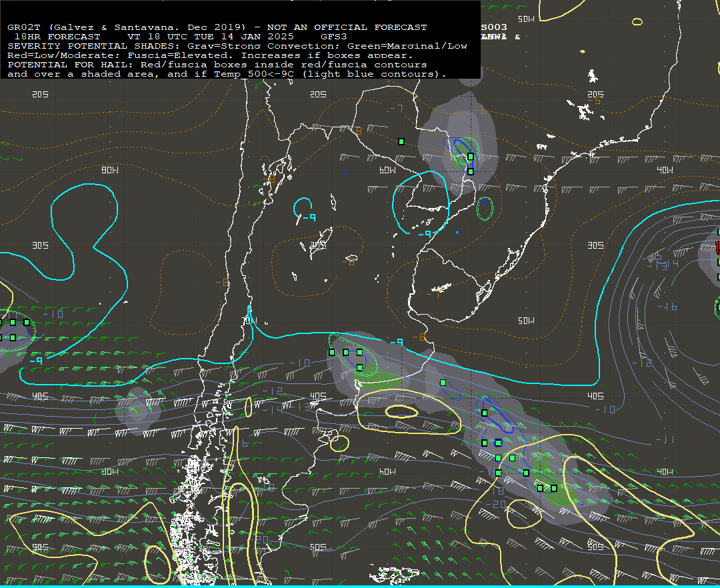Select the "-16" temperature contour label
The image size is (720, 588).
click(667, 306)
